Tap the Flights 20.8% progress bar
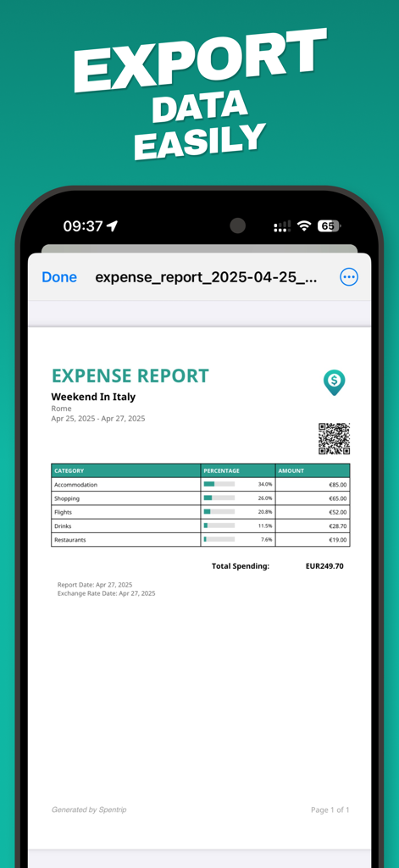The height and width of the screenshot is (868, 399). pos(219,512)
